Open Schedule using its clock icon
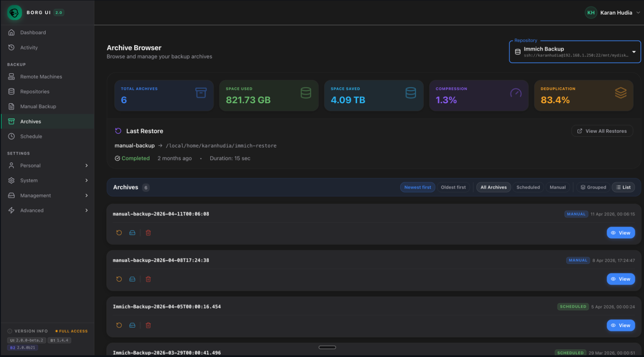The width and height of the screenshot is (644, 357). (11, 136)
